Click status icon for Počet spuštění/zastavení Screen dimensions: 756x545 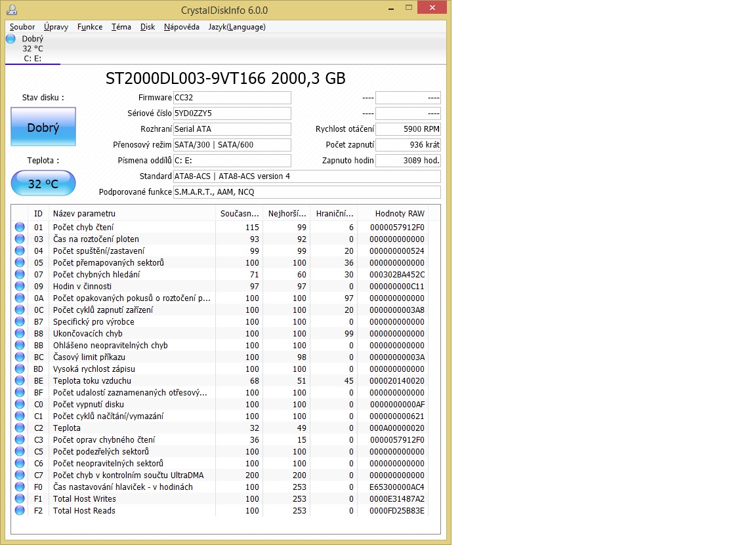(x=20, y=251)
